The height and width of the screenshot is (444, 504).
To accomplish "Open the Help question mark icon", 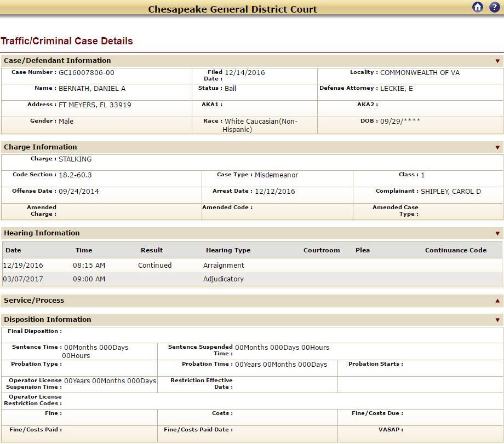I will point(494,7).
